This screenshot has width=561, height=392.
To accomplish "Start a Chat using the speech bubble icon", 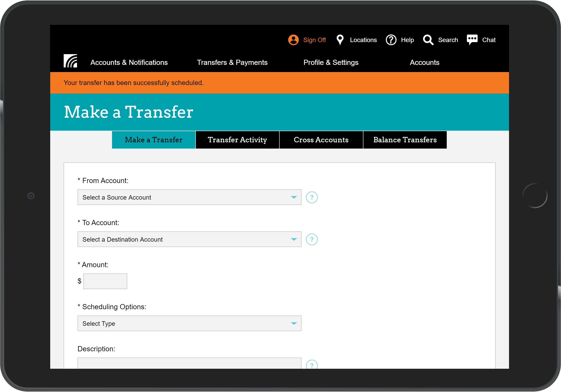I will [472, 40].
